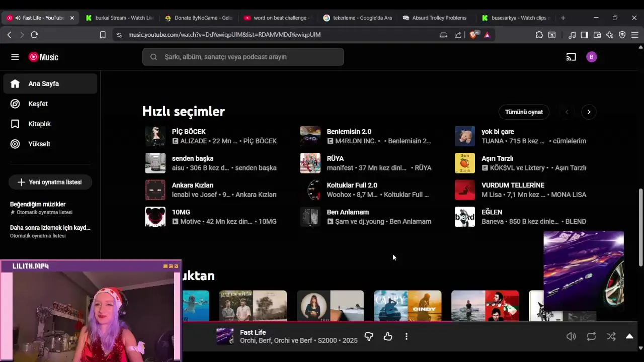The height and width of the screenshot is (362, 644).
Task: Like the Fast Life song
Action: 388,336
